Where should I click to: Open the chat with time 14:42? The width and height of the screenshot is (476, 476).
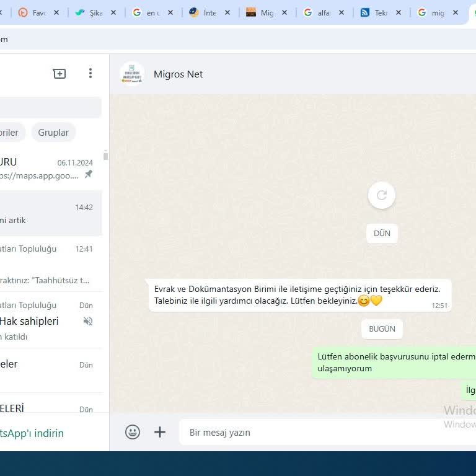[x=51, y=213]
